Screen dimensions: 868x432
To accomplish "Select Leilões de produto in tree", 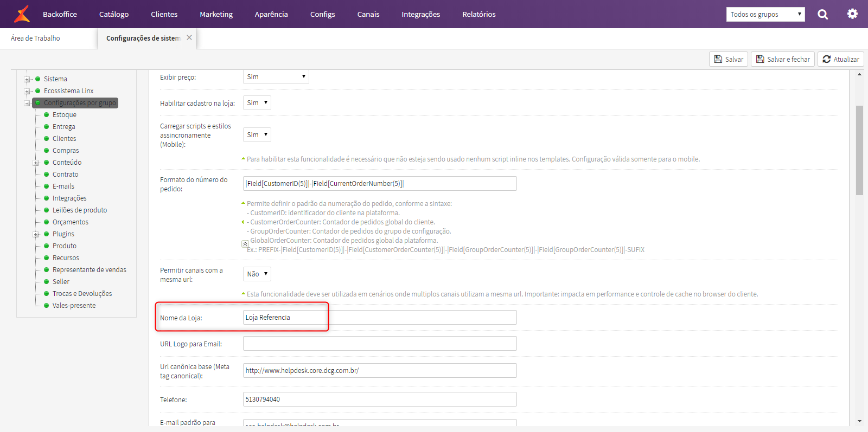I will coord(80,210).
